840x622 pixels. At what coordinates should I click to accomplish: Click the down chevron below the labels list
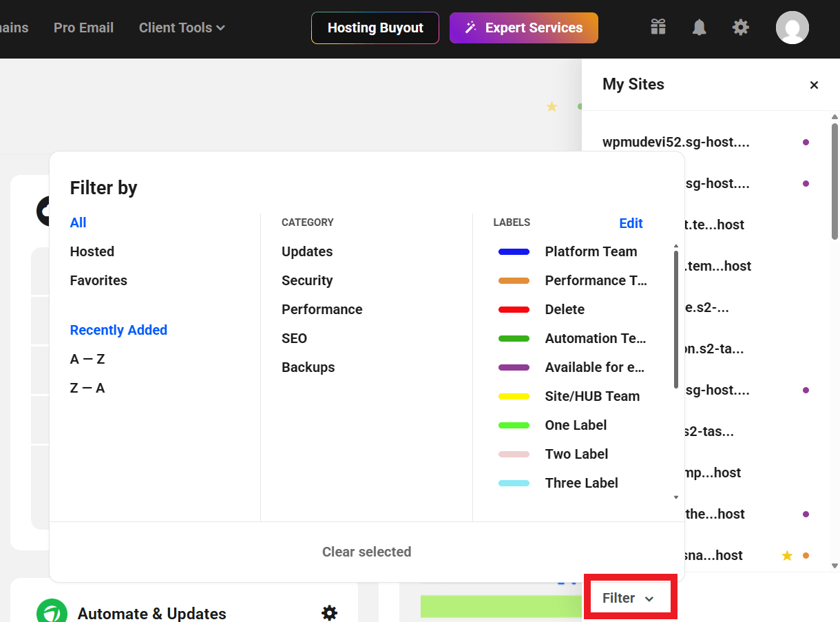(675, 497)
